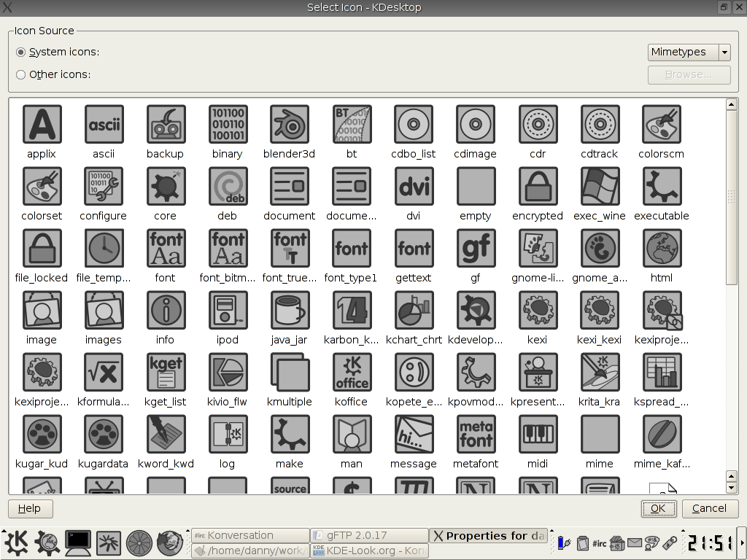Pick the ipod icon

pyautogui.click(x=228, y=310)
